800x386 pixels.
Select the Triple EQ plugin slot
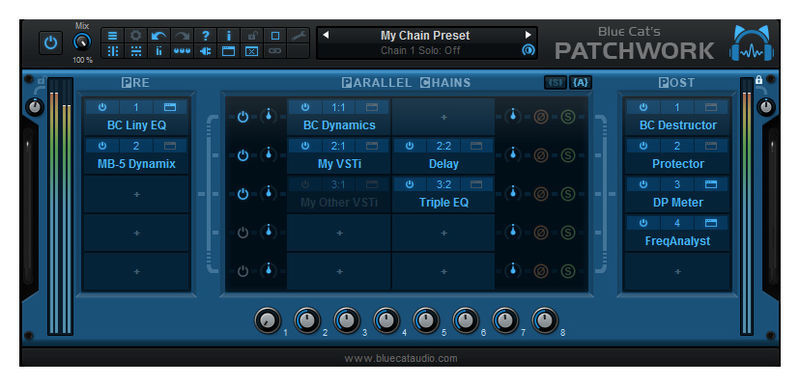(443, 202)
